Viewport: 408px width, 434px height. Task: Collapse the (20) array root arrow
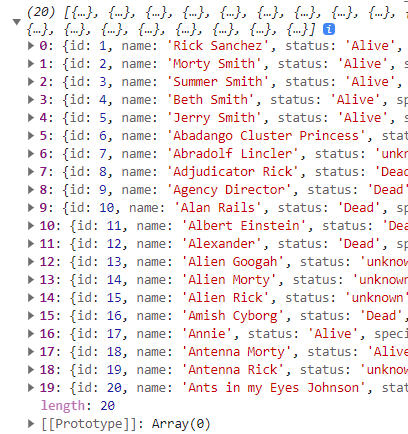(16, 22)
